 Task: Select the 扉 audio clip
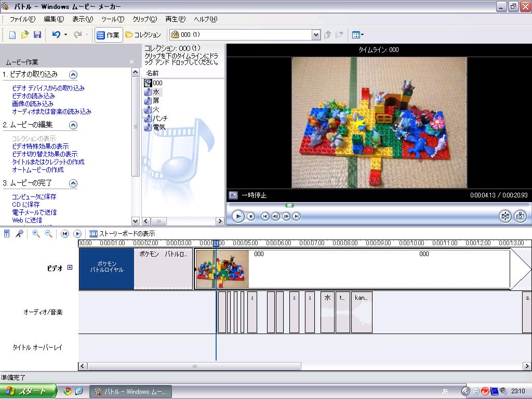pos(152,100)
